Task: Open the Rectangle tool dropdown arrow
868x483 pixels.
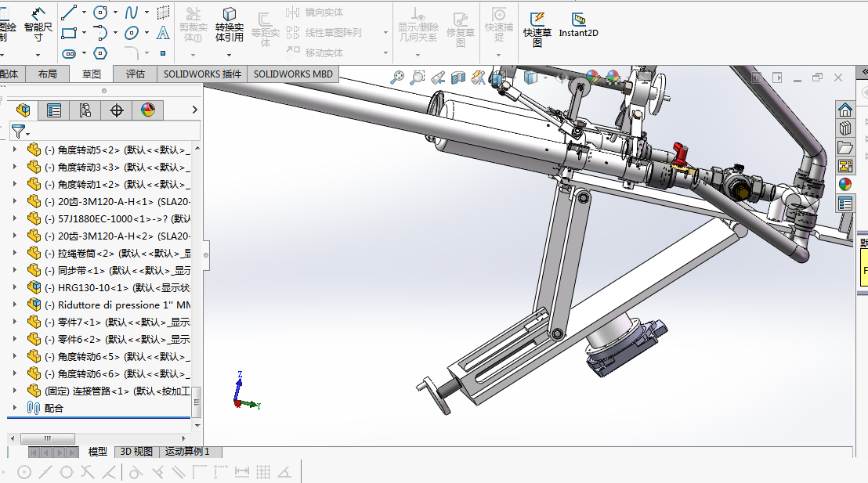Action: click(x=84, y=33)
